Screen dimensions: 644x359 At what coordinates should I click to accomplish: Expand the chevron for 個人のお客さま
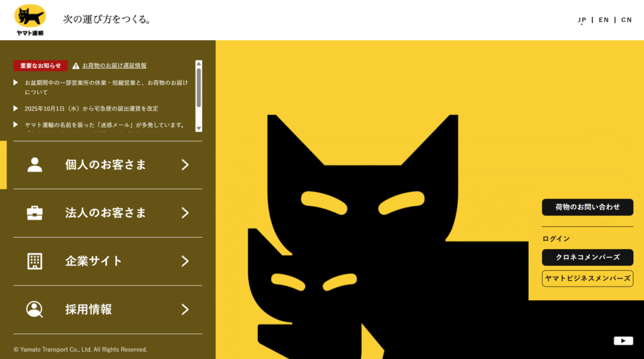click(186, 165)
